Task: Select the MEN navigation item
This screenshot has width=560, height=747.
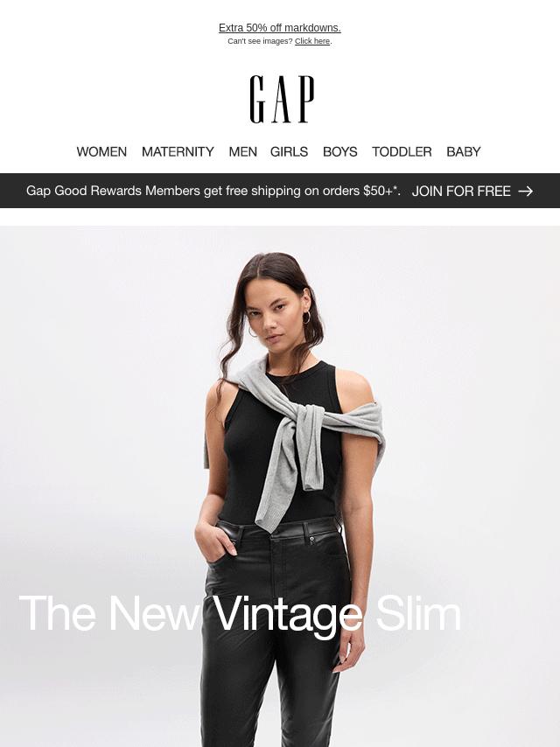Action: (x=242, y=151)
